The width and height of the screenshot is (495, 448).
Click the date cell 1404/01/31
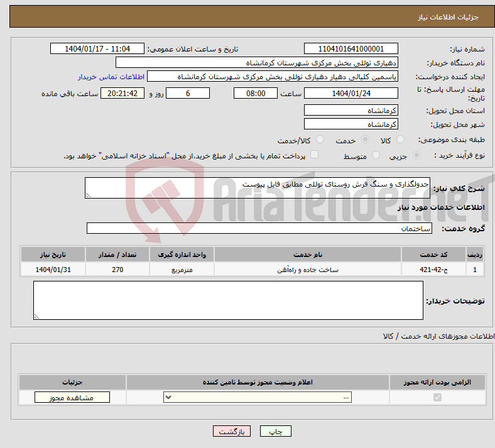click(x=53, y=270)
